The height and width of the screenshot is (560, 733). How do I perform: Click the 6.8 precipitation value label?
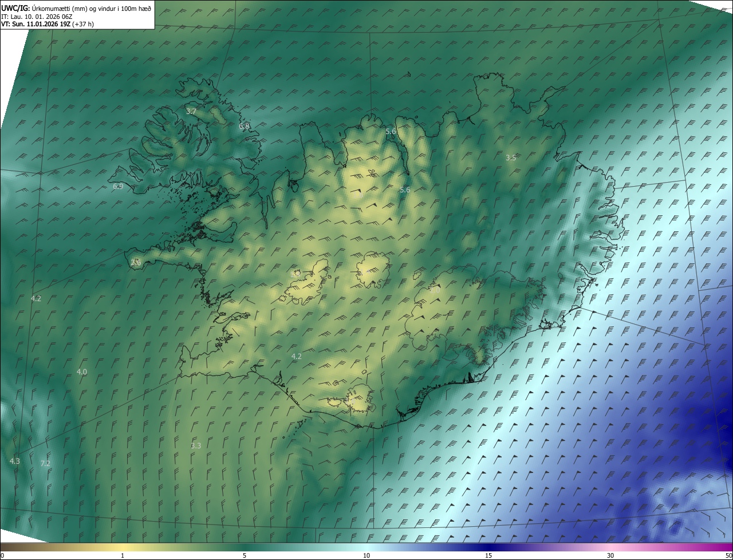coord(245,126)
